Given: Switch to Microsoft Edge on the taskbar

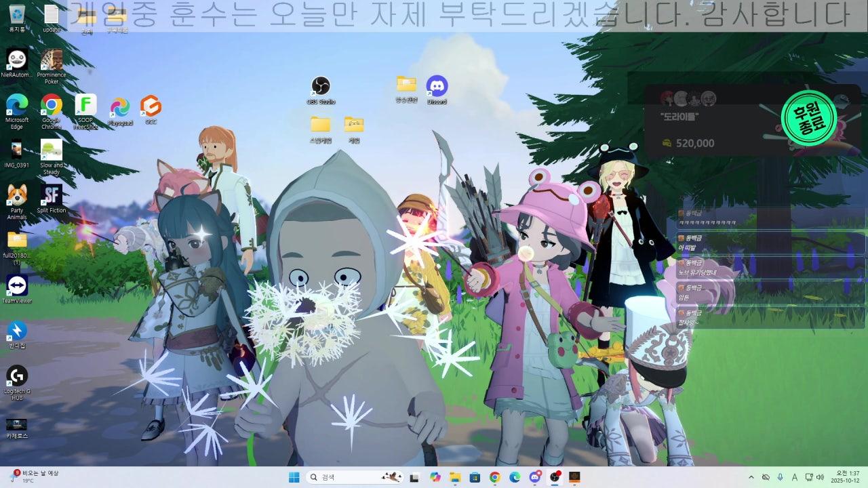Looking at the screenshot, I should click(x=515, y=477).
